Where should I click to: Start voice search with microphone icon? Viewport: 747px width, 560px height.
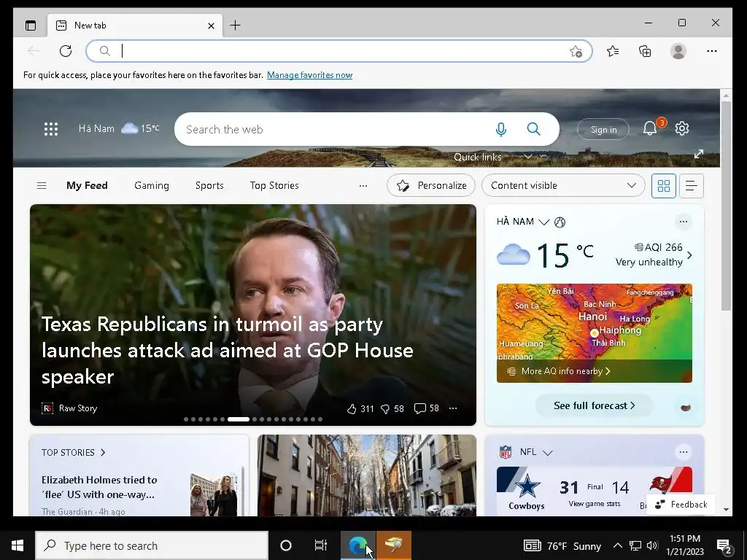click(500, 129)
